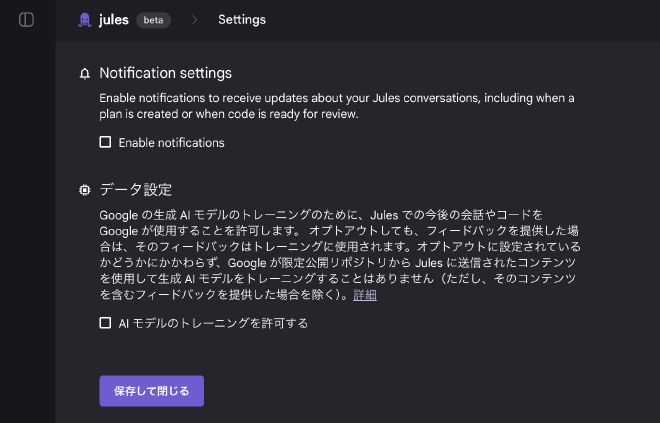This screenshot has height=423, width=660.
Task: Click the breadcrumb chevron arrow
Action: [194, 20]
